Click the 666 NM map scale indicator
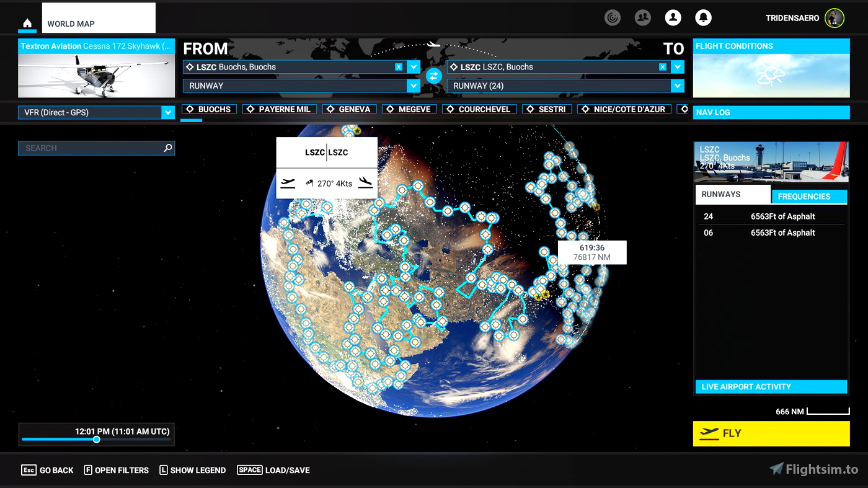The width and height of the screenshot is (868, 488). 812,412
